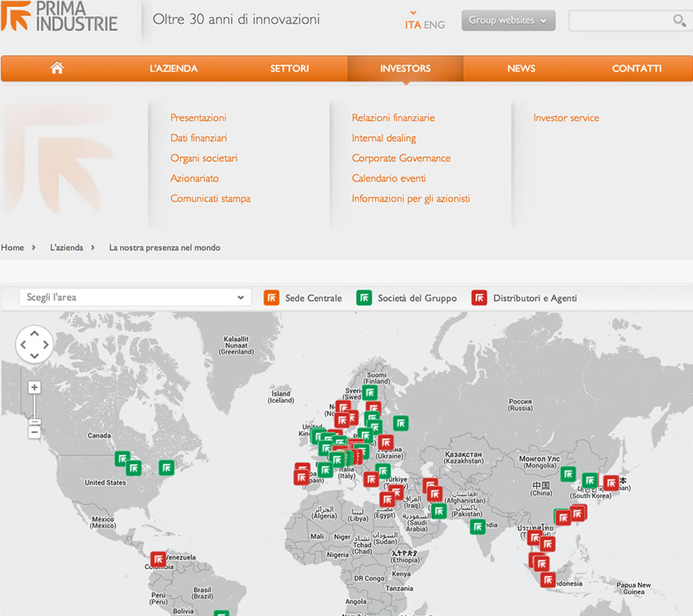Open the CONTATTI menu

pyautogui.click(x=637, y=69)
